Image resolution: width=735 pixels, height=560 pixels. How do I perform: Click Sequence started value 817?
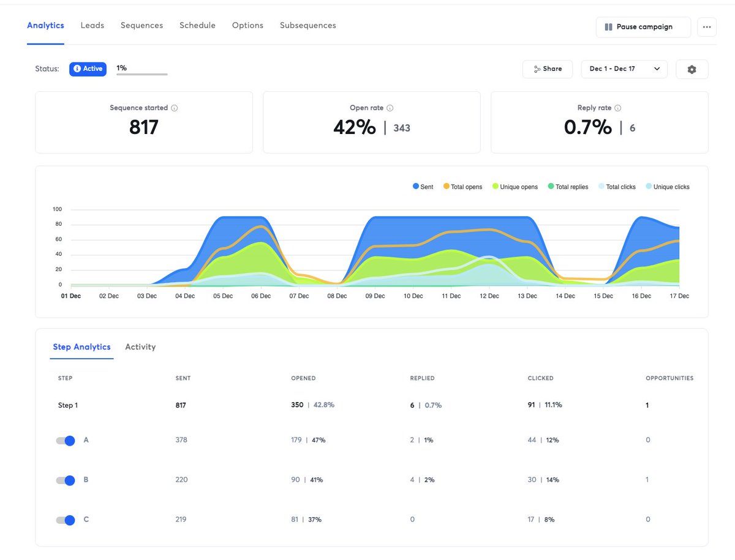click(x=144, y=127)
